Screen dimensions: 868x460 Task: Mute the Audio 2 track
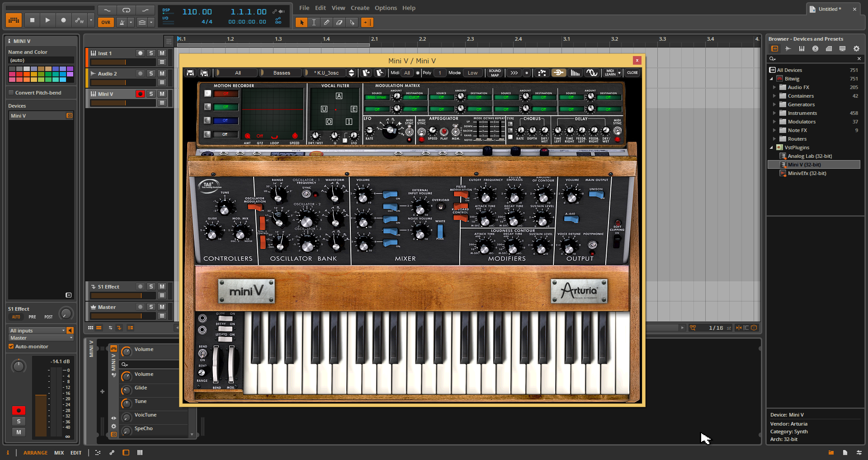pos(162,74)
